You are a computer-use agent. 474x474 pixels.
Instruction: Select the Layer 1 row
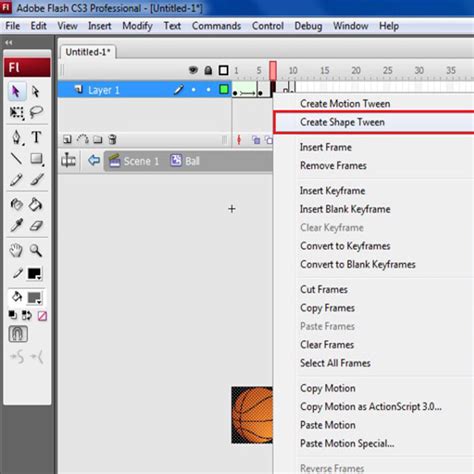click(x=144, y=90)
